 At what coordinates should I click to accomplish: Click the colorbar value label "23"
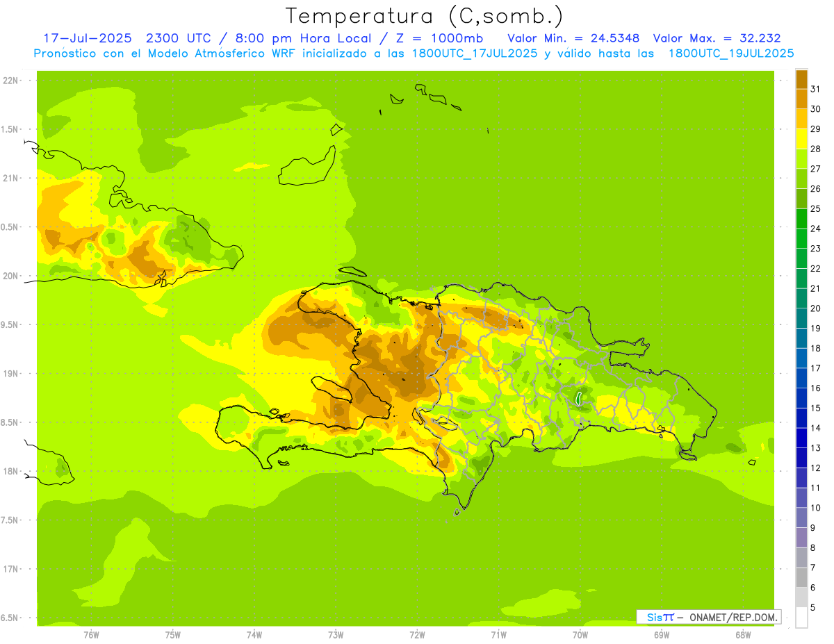pos(816,249)
